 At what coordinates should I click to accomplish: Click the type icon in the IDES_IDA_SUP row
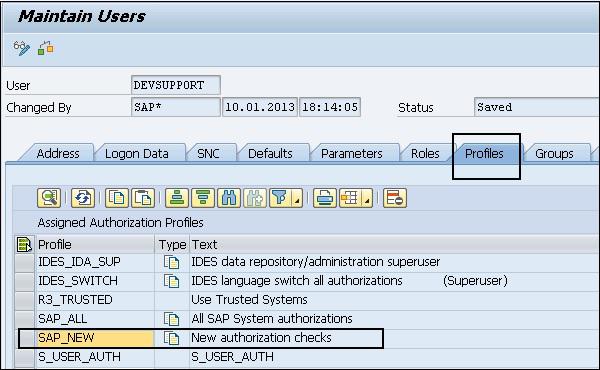[171, 262]
